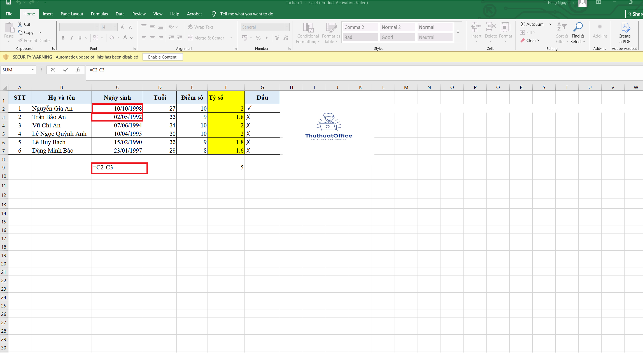Screen dimensions: 643x364
Task: Open Sort & Filter options
Action: [562, 33]
